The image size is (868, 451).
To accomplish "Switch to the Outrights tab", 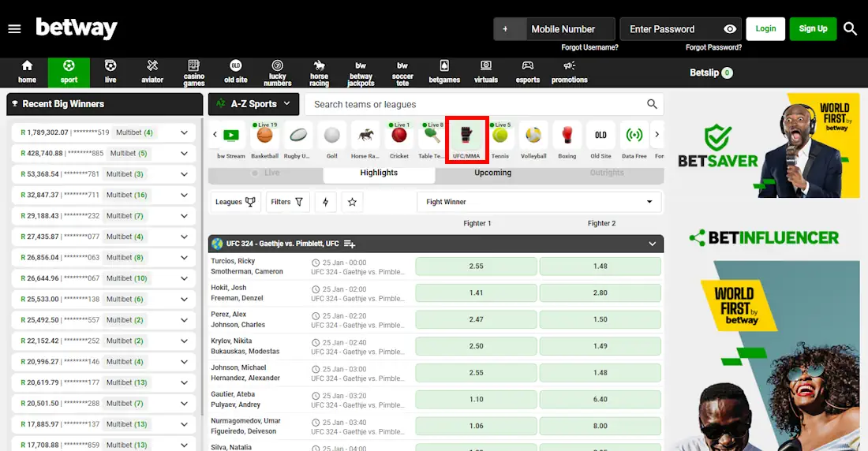I will click(x=607, y=173).
